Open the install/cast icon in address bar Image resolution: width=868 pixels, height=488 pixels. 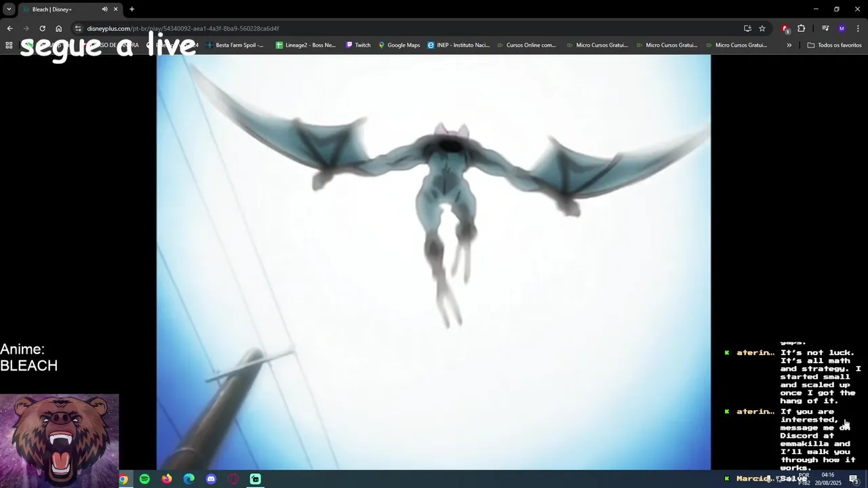[x=747, y=28]
